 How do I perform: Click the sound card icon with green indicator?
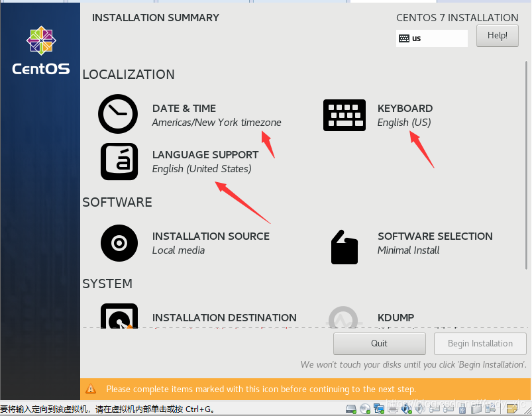pyautogui.click(x=407, y=409)
